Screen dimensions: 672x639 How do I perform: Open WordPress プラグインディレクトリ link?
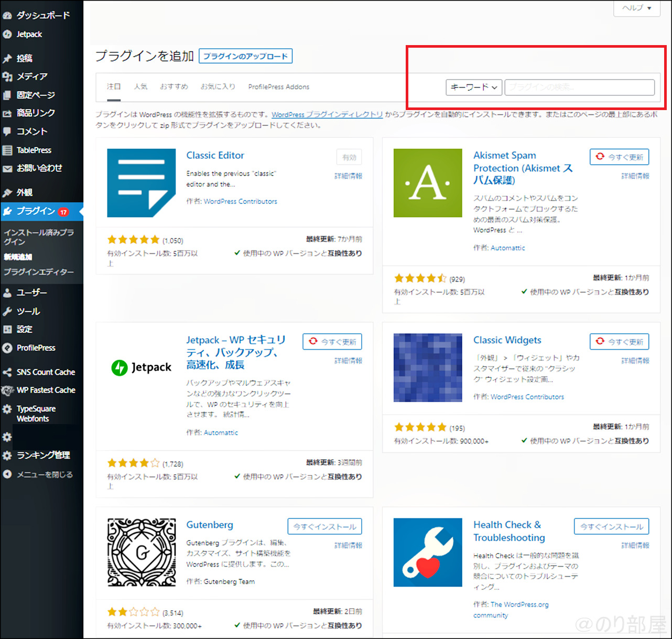click(327, 114)
